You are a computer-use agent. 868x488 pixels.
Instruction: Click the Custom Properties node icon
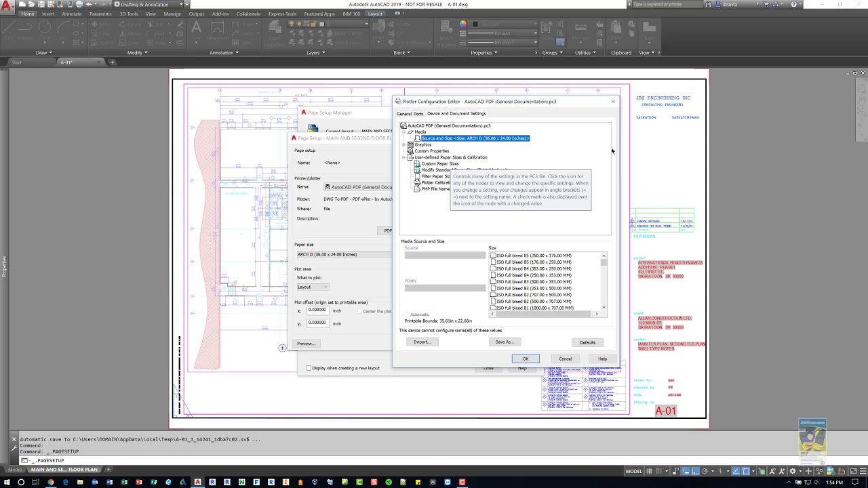410,151
